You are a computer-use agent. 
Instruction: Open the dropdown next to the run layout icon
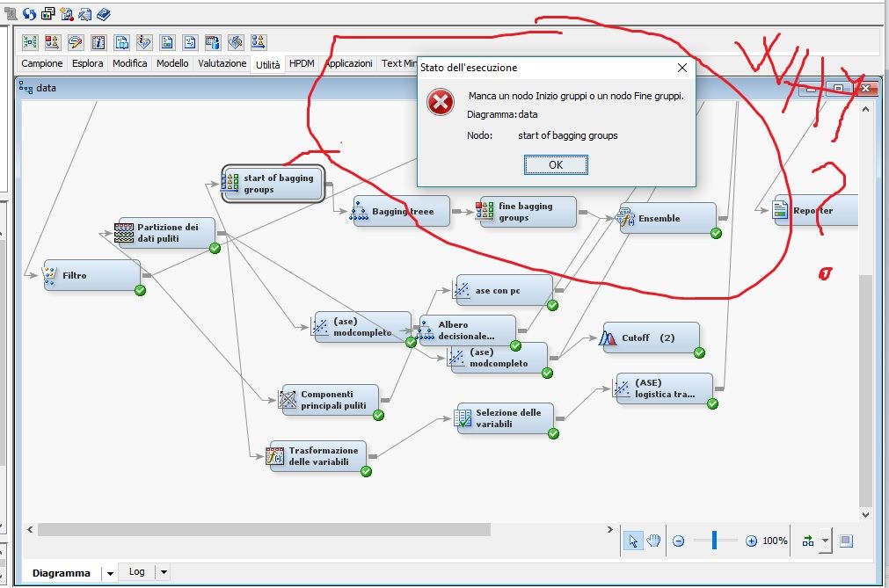point(824,541)
